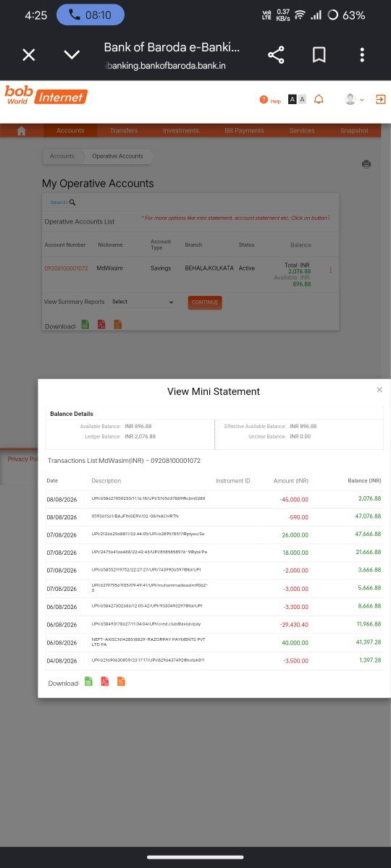Click the 'Account Number' column header

click(x=65, y=245)
